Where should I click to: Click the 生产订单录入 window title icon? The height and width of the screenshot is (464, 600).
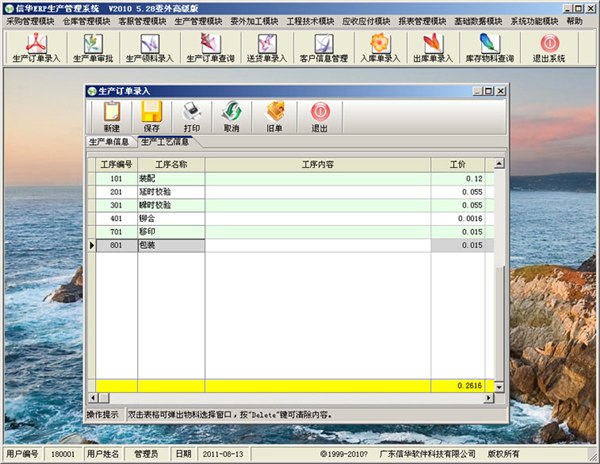pos(92,91)
